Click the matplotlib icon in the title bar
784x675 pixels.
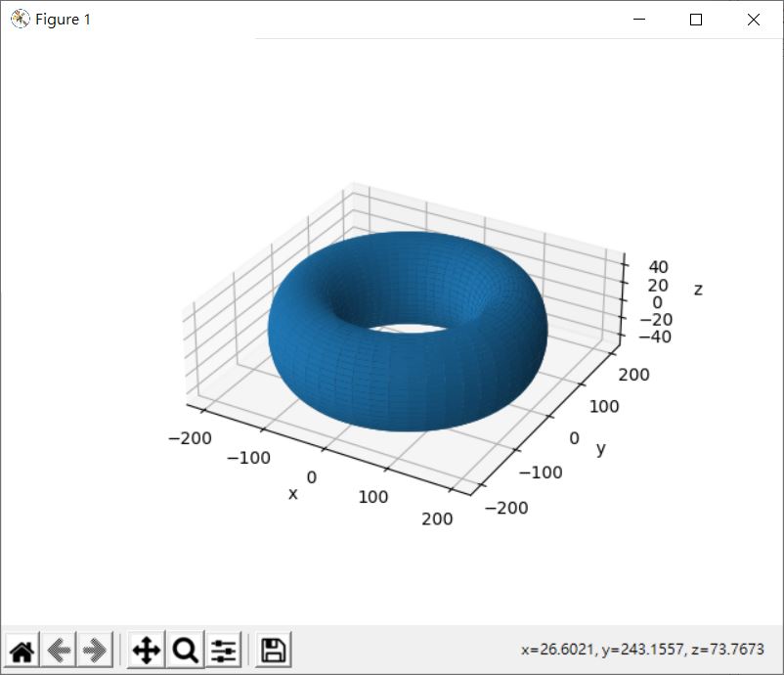point(20,20)
